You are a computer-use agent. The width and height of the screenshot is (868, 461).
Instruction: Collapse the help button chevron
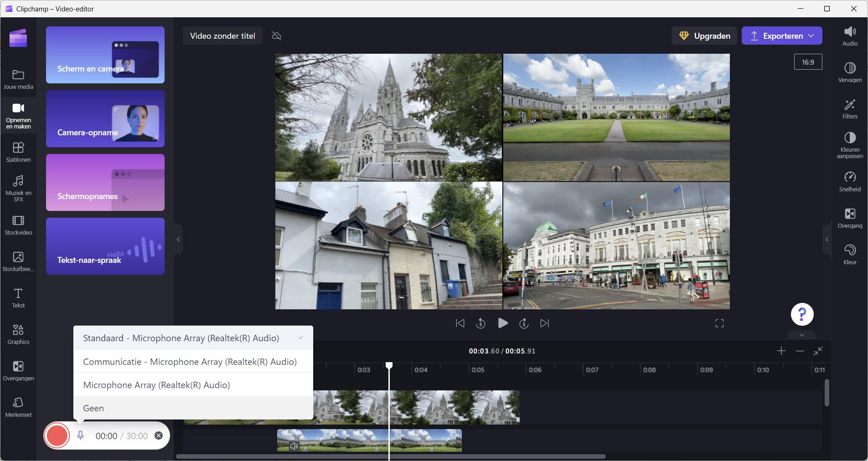click(x=802, y=335)
